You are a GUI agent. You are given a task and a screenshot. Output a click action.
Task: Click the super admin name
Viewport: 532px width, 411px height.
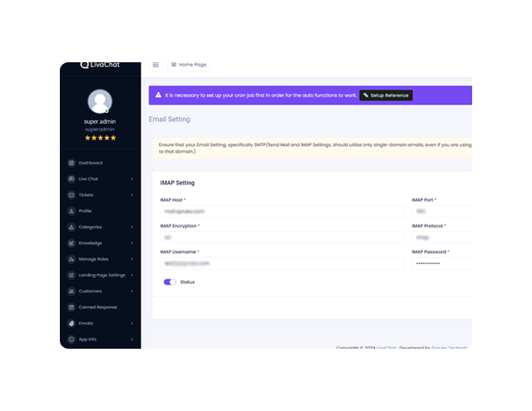click(100, 121)
